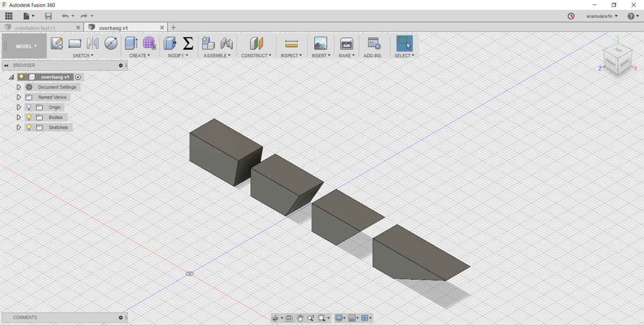
Task: Select the Extrude tool in Create
Action: (x=131, y=43)
